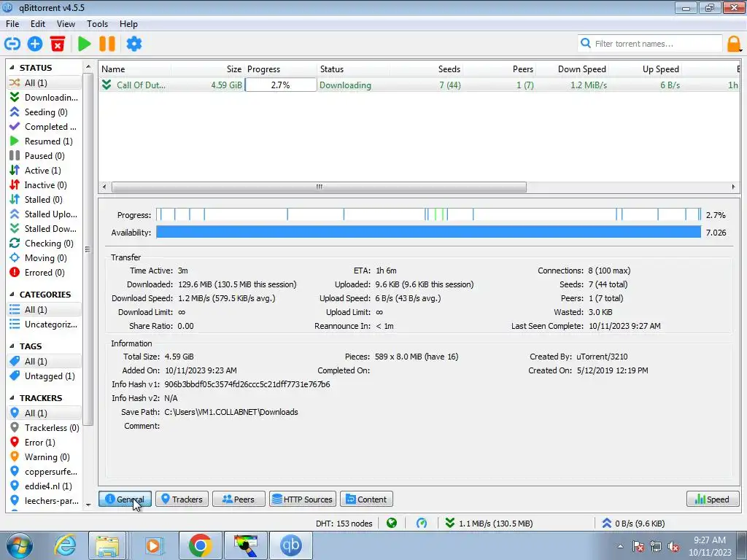Select the Seeding (0) filter
747x560 pixels.
pos(44,112)
